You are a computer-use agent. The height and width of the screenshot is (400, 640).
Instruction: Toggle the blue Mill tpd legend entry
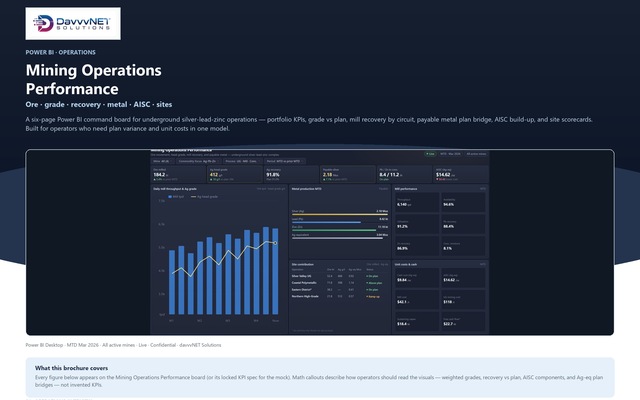click(x=176, y=197)
